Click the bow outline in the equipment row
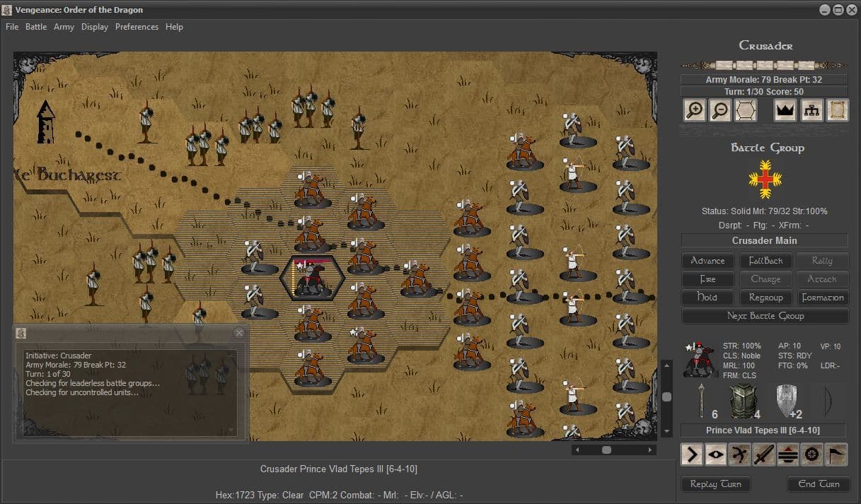The image size is (861, 504). pos(829,402)
